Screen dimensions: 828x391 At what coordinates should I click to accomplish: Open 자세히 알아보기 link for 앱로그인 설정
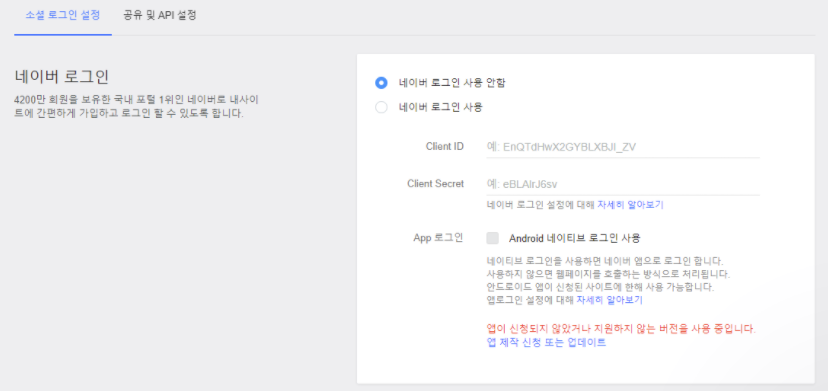(x=609, y=301)
